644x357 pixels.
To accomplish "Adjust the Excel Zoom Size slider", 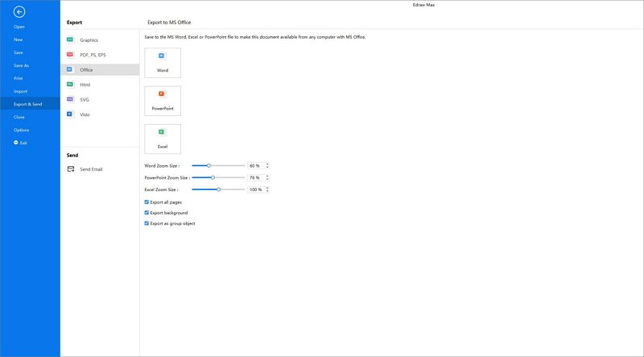I will (x=219, y=189).
